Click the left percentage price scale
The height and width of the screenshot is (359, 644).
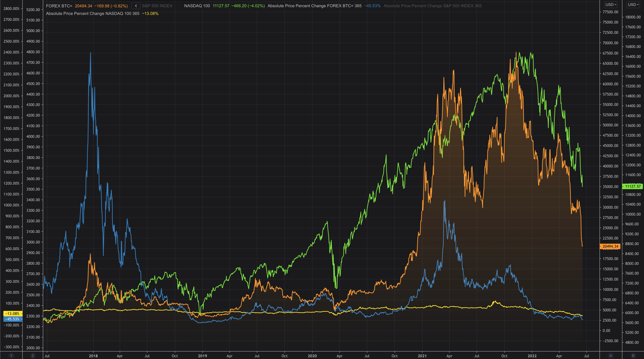tap(11, 180)
